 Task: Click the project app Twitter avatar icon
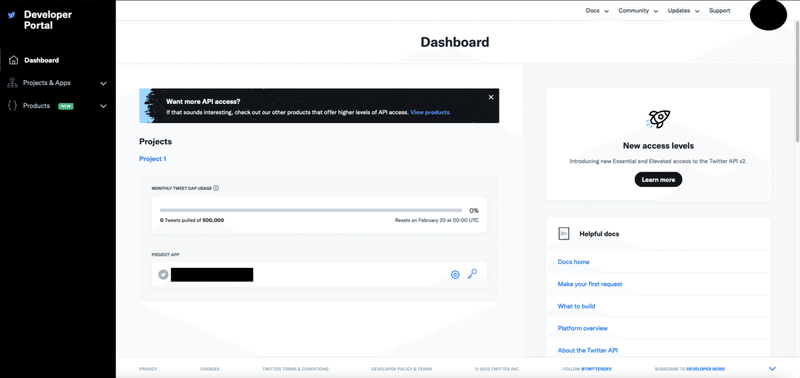coord(163,275)
